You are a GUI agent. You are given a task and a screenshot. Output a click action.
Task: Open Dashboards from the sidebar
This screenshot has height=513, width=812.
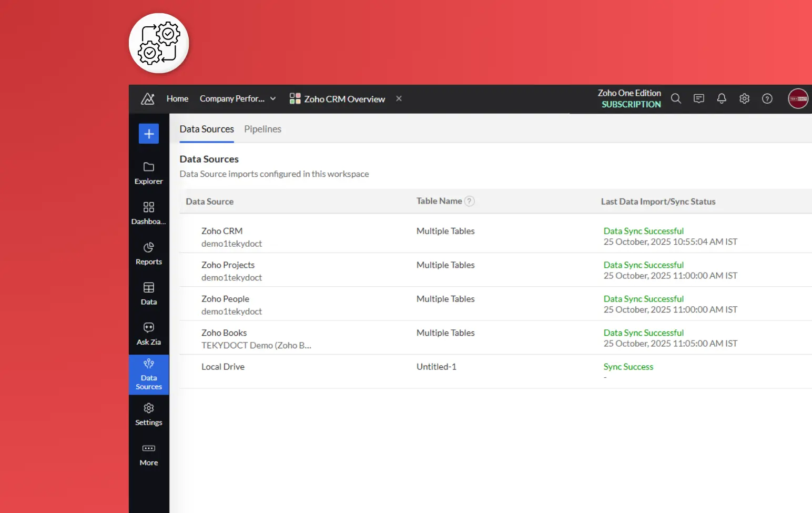pyautogui.click(x=149, y=213)
